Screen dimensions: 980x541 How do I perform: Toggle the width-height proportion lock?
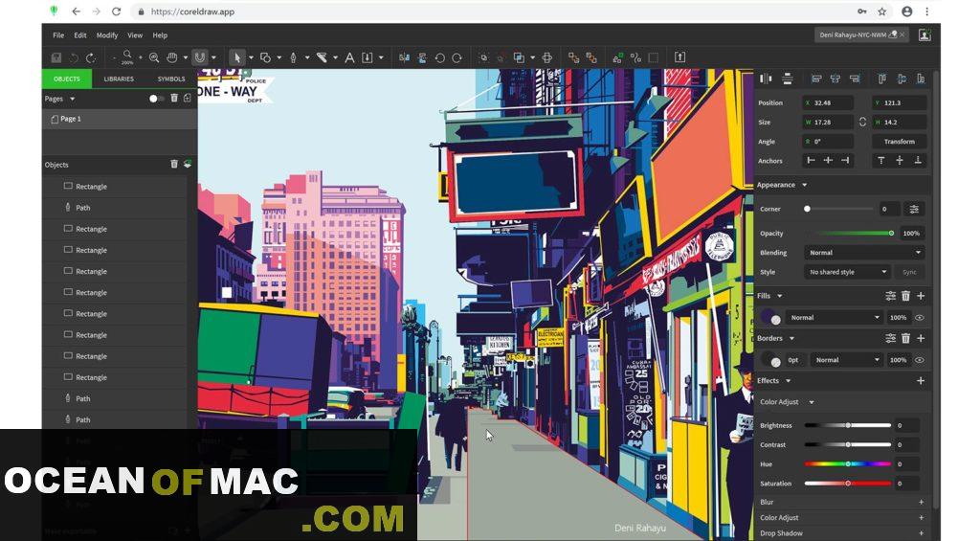(x=862, y=122)
